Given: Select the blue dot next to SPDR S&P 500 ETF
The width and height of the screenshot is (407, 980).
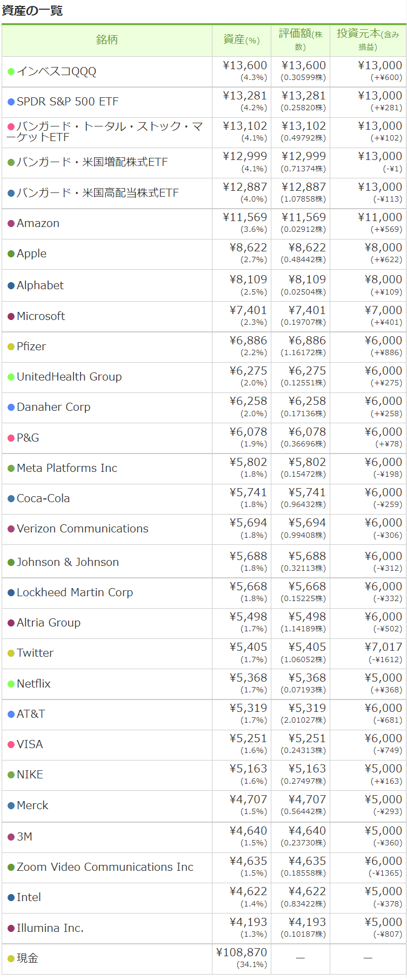Looking at the screenshot, I should [11, 102].
